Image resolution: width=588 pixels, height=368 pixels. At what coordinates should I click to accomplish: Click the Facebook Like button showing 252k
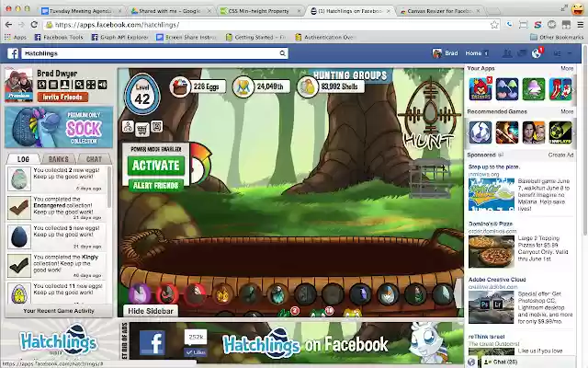(196, 352)
